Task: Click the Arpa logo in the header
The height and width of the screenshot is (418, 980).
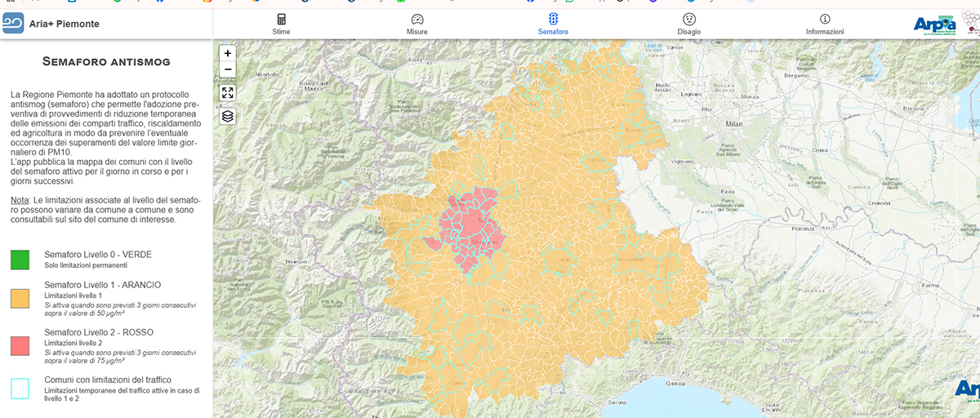Action: click(x=934, y=24)
